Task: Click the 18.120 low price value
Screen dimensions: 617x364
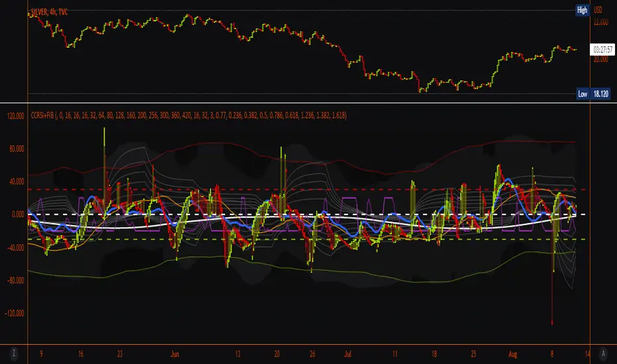Action: point(600,94)
